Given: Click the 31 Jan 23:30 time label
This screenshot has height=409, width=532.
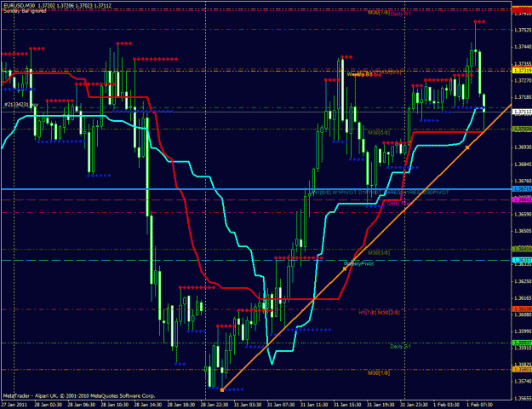Looking at the screenshot, I should (x=413, y=406).
